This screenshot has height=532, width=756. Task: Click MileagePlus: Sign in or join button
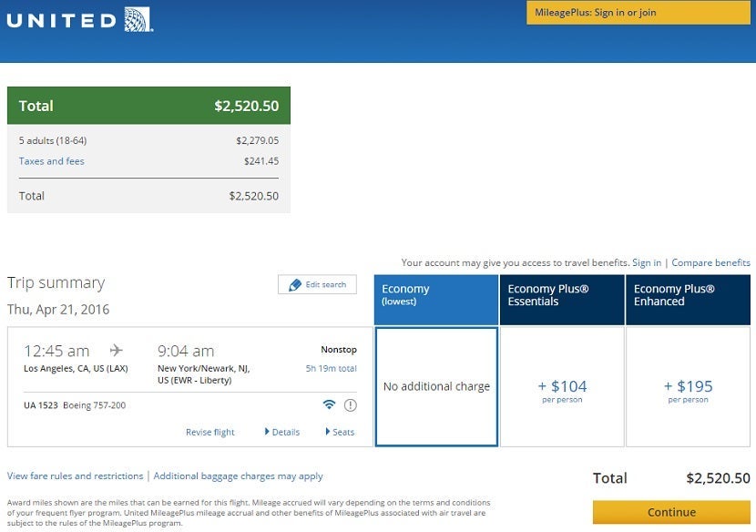pos(639,13)
